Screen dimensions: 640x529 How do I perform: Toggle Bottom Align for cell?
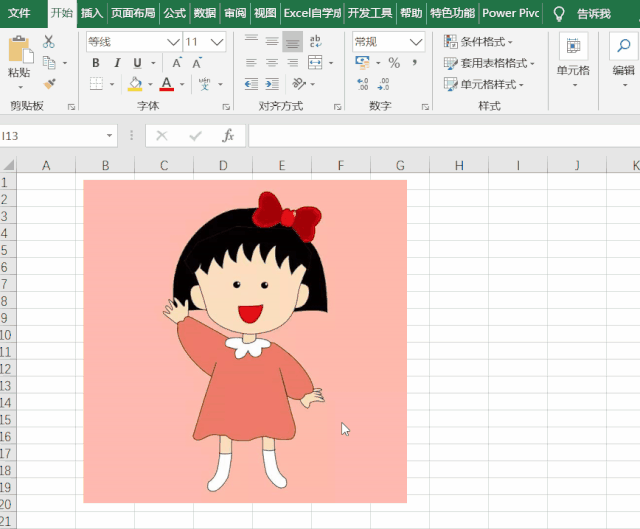(292, 41)
